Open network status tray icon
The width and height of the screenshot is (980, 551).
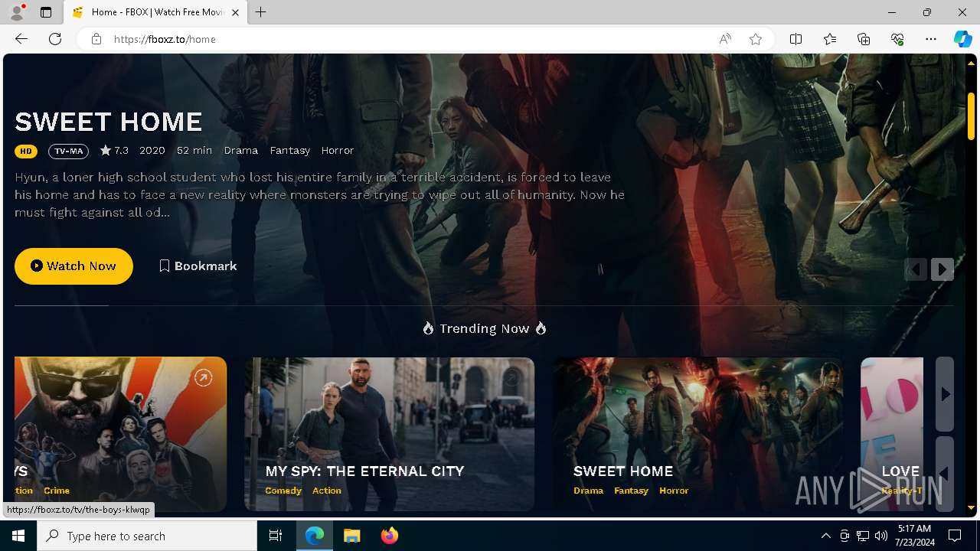coord(863,536)
